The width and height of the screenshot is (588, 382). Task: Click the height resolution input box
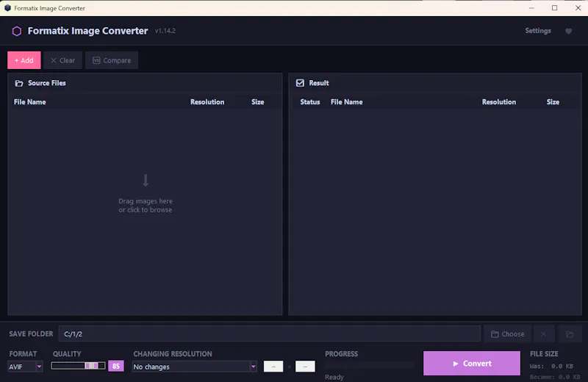pos(305,367)
